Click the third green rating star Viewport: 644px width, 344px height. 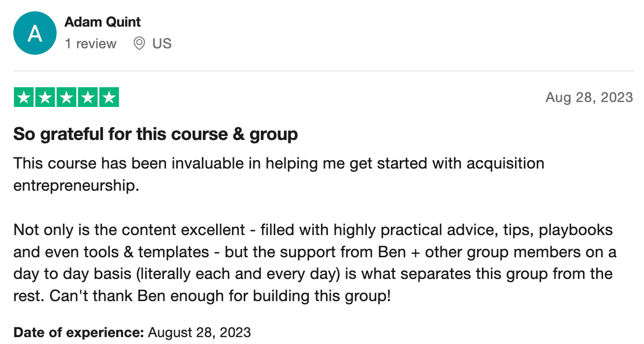click(x=66, y=98)
